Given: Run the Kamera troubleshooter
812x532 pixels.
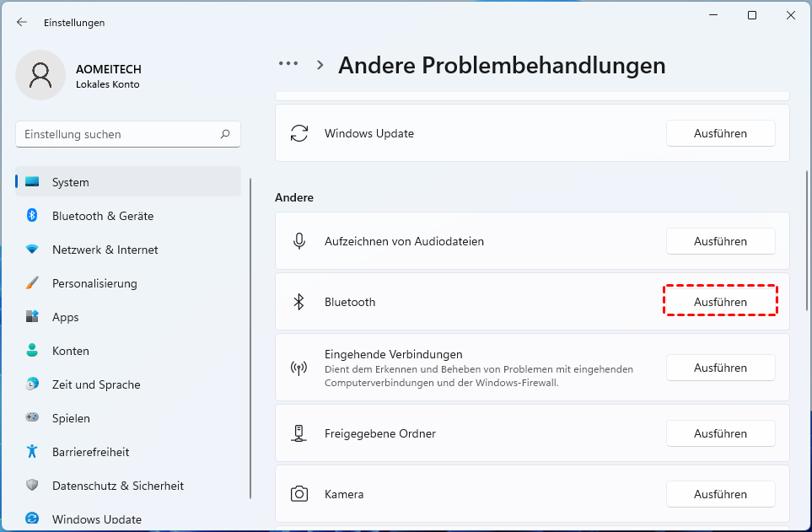Looking at the screenshot, I should coord(720,494).
